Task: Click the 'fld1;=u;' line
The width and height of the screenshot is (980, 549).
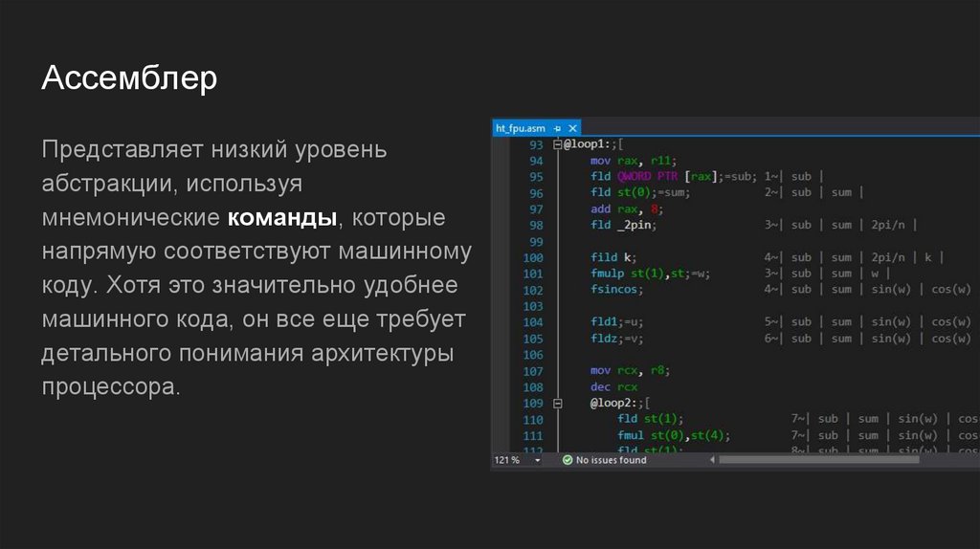Action: pos(616,322)
